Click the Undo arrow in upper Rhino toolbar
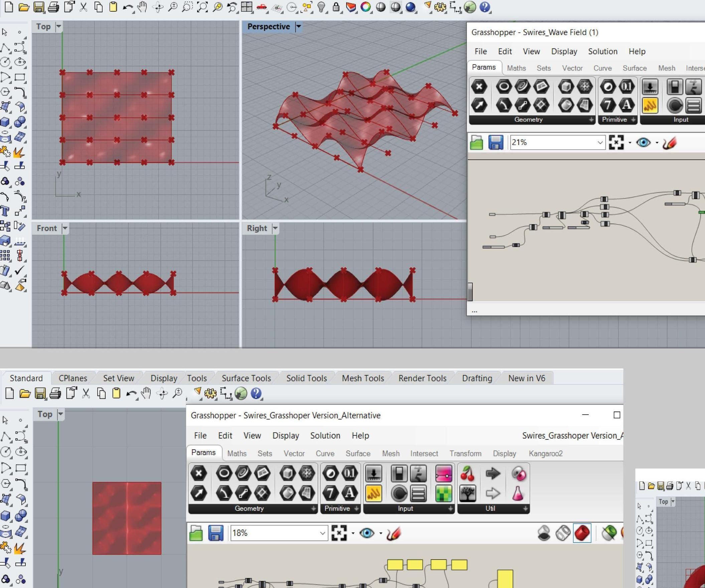Image resolution: width=705 pixels, height=588 pixels. 128,7
